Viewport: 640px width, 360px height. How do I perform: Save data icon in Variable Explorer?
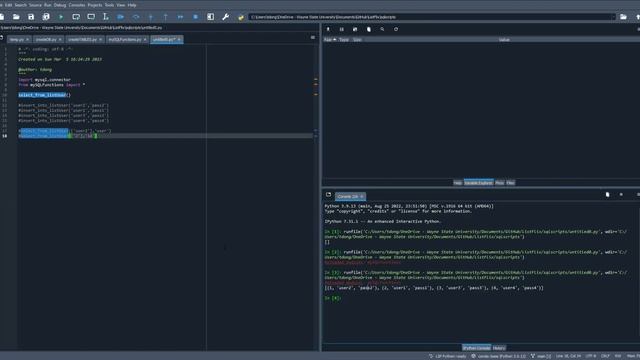point(342,29)
